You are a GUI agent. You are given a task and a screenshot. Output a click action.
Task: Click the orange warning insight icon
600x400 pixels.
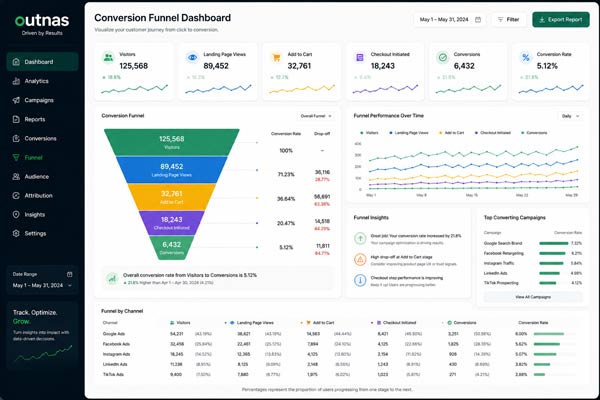(360, 260)
